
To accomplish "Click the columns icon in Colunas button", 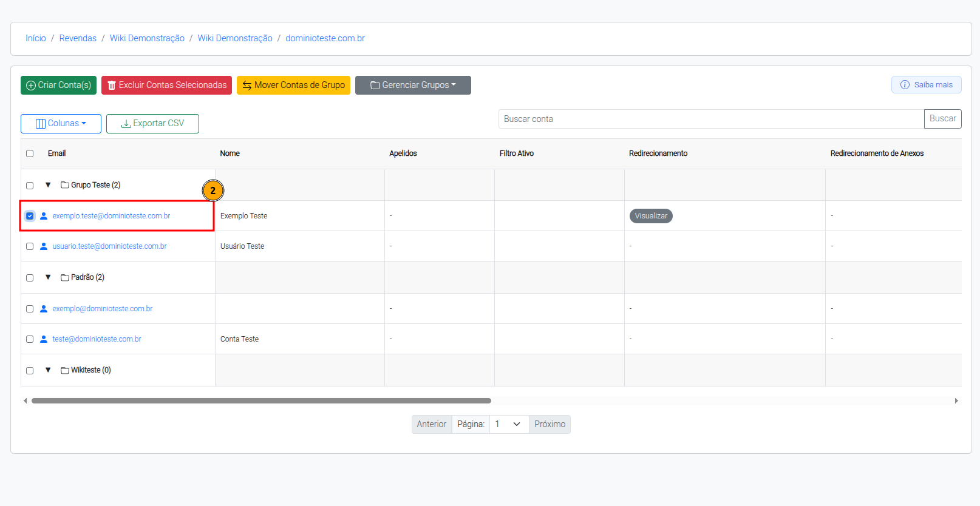I will (41, 124).
